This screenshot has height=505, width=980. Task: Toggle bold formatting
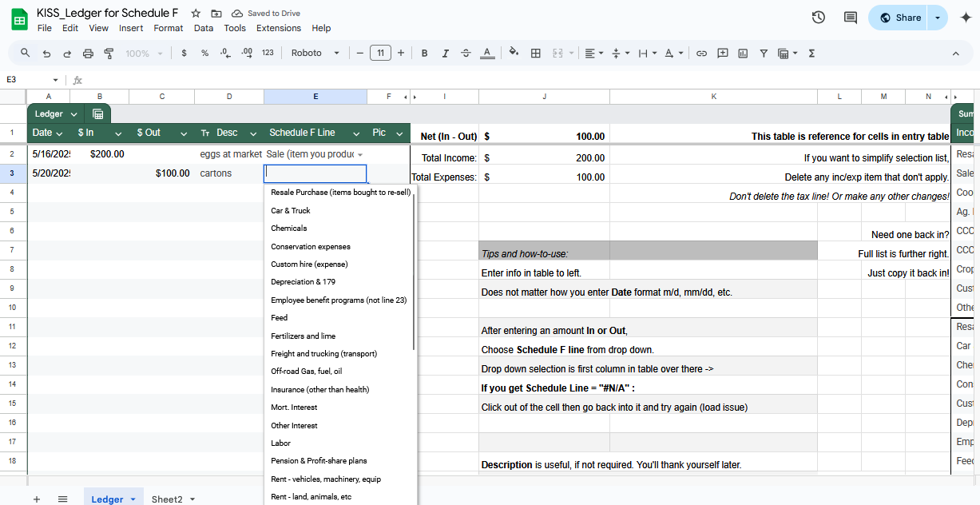(424, 54)
